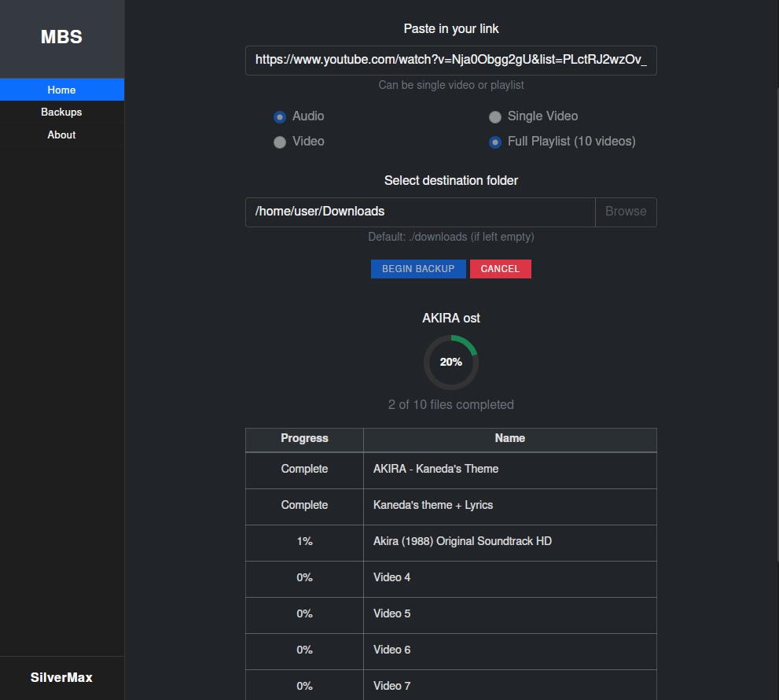Click 'Akira (1988) Original Soundtrack HD' name
Screen dimensions: 779x700
coord(462,541)
